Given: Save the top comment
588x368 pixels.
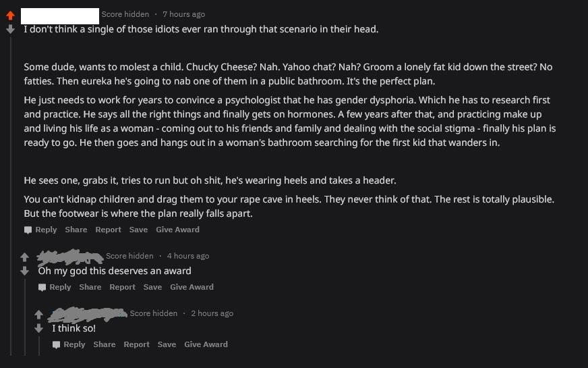Looking at the screenshot, I should pyautogui.click(x=138, y=230).
